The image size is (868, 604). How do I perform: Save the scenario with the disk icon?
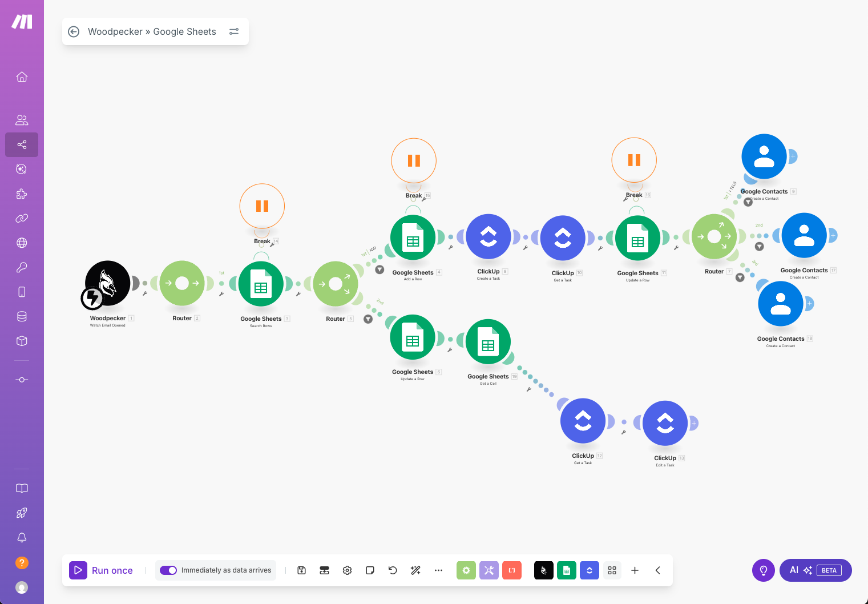click(302, 570)
